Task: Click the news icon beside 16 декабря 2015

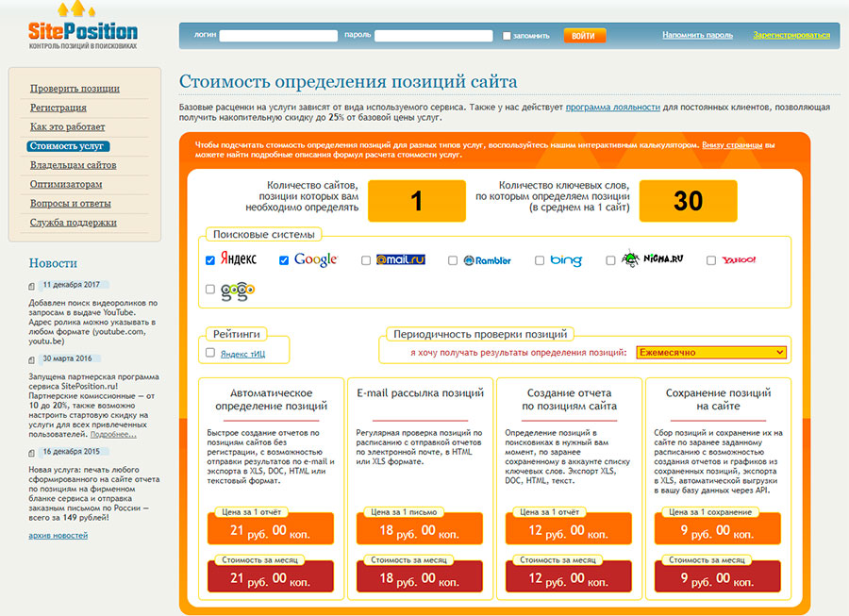Action: click(31, 453)
